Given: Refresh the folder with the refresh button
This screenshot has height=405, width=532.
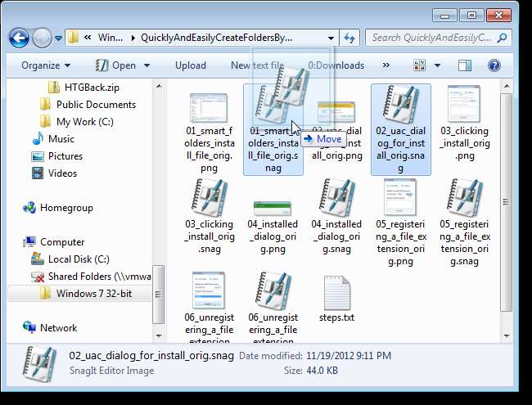Looking at the screenshot, I should [349, 38].
